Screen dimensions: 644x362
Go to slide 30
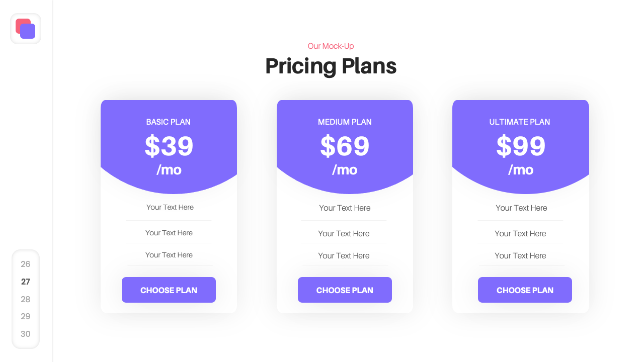(x=26, y=334)
